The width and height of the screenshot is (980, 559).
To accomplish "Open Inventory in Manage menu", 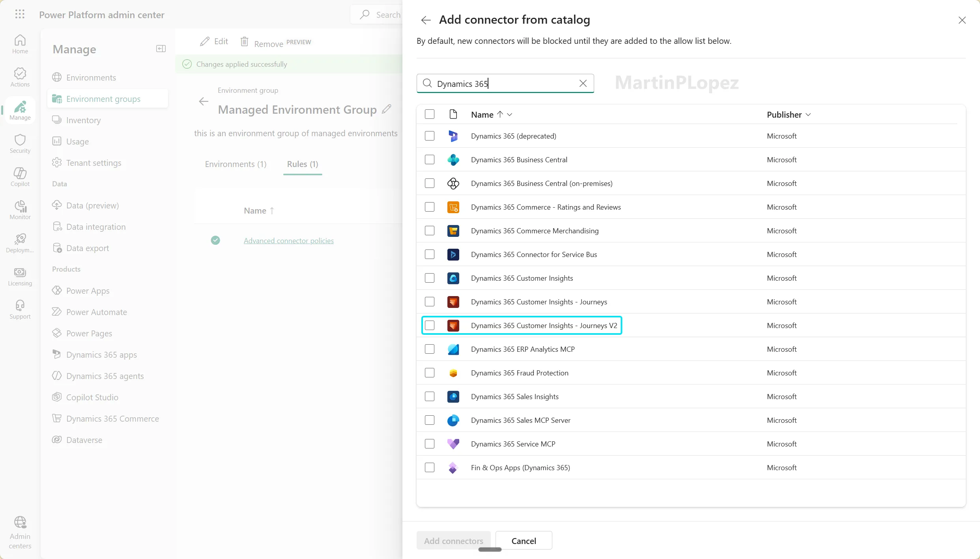I will coord(107,120).
